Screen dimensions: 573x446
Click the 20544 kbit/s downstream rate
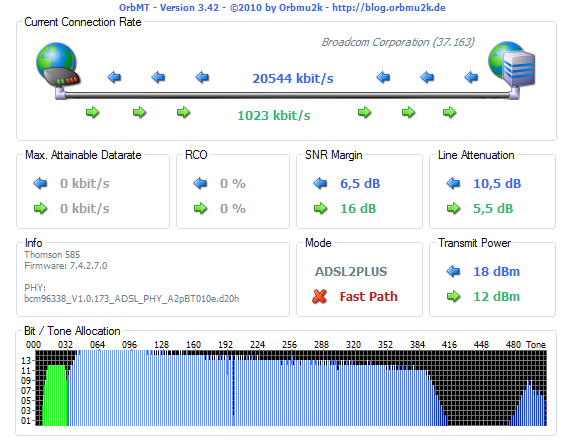coord(293,78)
